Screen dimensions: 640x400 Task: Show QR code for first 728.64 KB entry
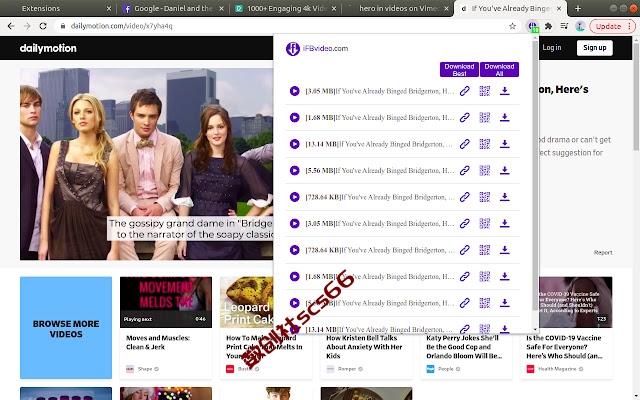tap(484, 197)
